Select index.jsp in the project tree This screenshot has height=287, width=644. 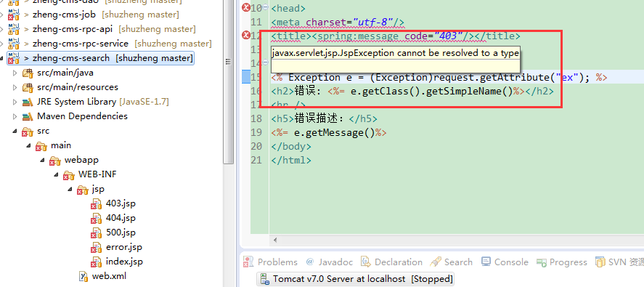(124, 262)
